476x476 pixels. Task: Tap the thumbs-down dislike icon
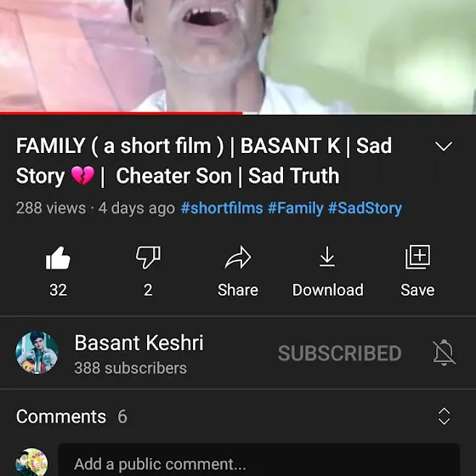point(148,258)
